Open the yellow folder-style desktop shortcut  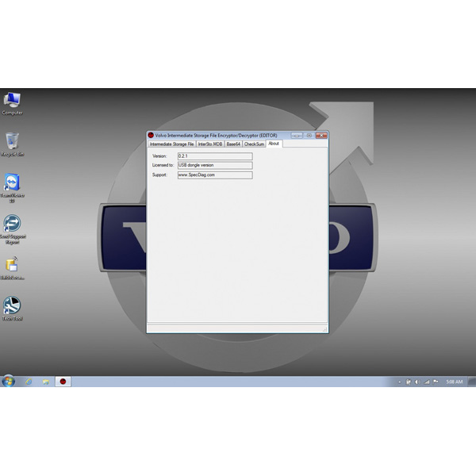click(x=12, y=265)
